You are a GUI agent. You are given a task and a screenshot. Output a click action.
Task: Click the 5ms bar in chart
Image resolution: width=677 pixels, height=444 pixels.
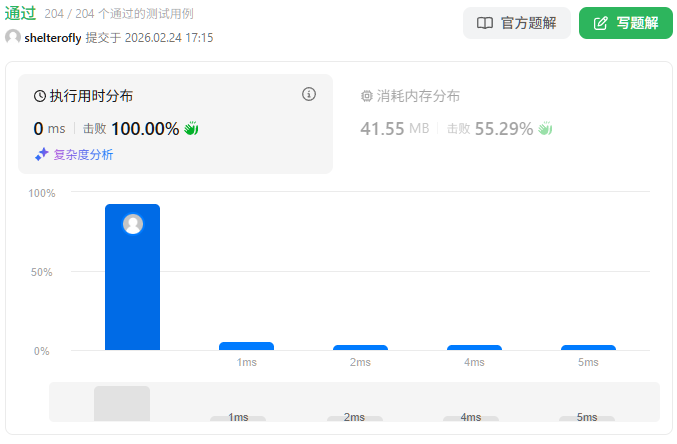[588, 347]
